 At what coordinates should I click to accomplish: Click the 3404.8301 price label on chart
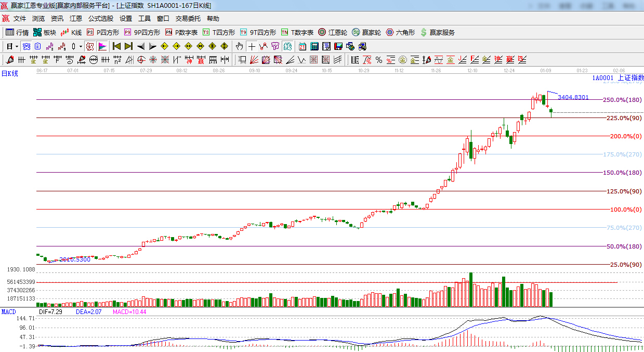click(573, 97)
